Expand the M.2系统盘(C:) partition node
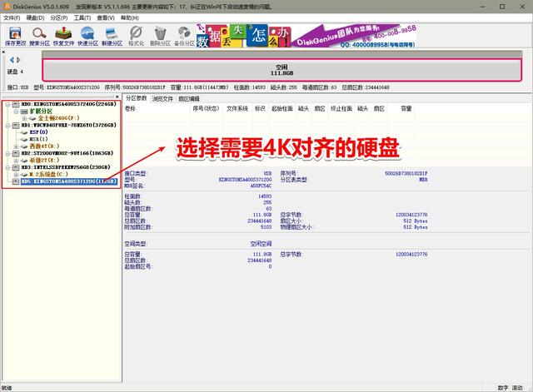 [x=16, y=175]
